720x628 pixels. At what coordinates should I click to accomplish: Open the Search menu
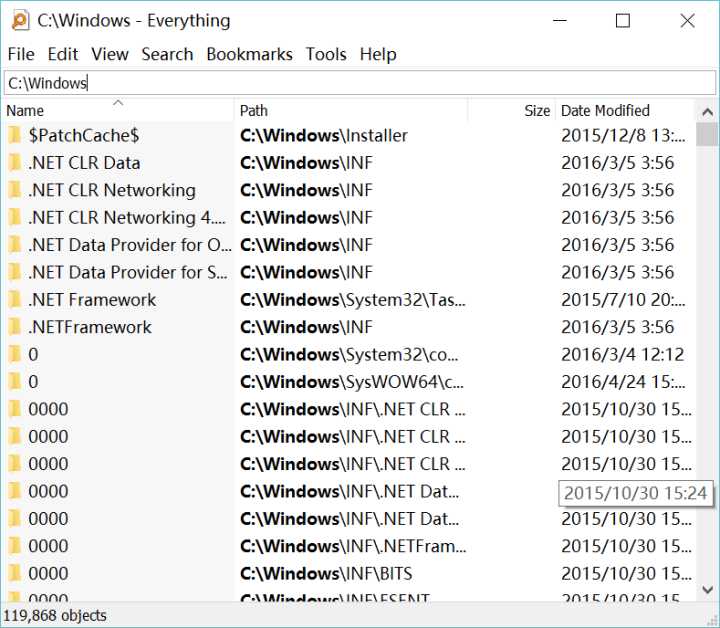(x=167, y=54)
